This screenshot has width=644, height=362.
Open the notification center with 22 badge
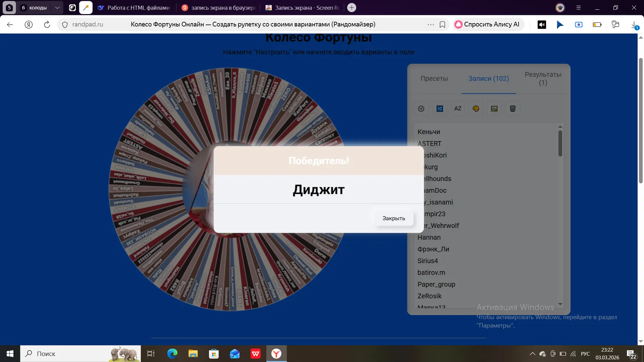point(632,355)
